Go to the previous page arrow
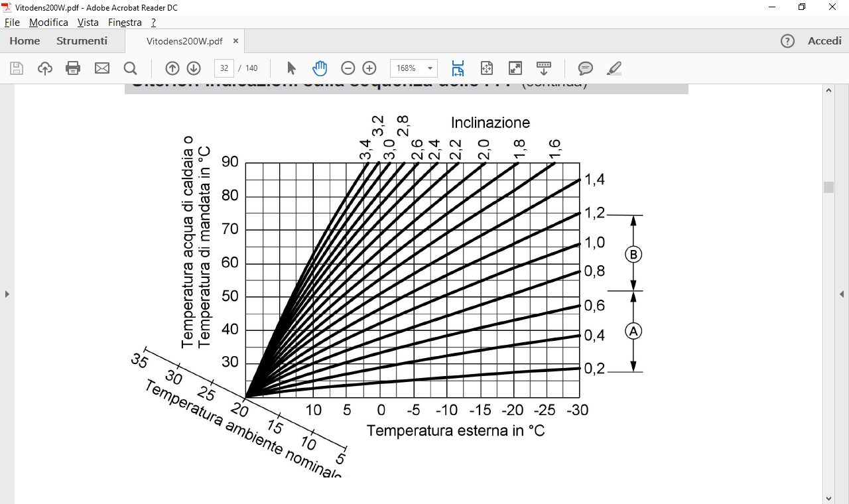 tap(172, 68)
